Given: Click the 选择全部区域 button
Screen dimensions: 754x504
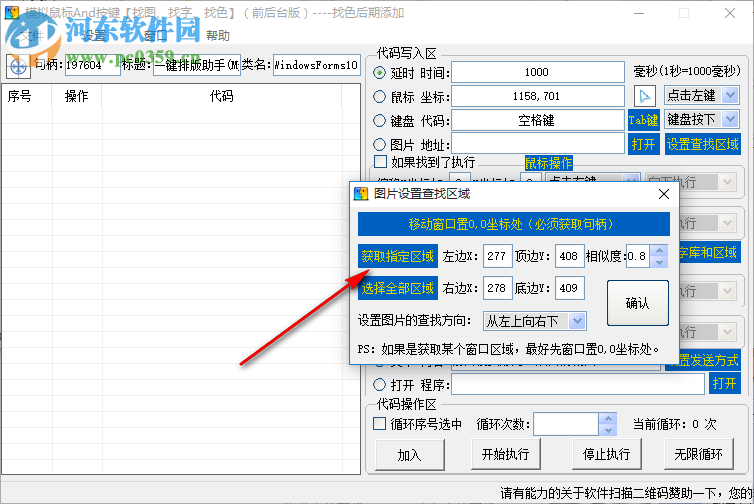Looking at the screenshot, I should [398, 288].
